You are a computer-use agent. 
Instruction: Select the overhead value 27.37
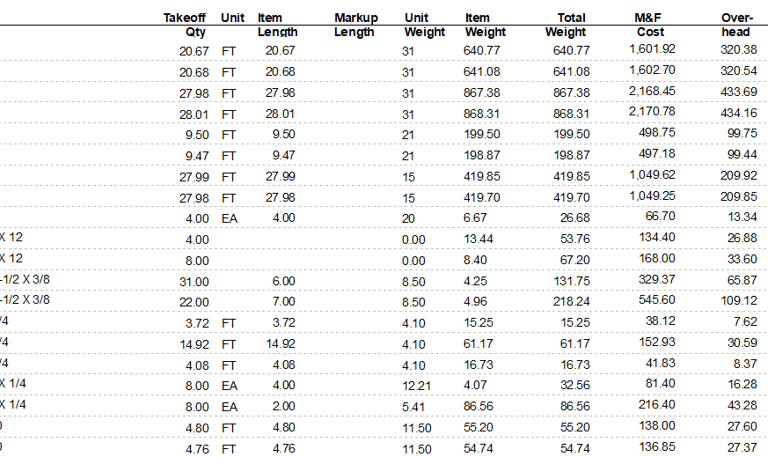pos(743,448)
